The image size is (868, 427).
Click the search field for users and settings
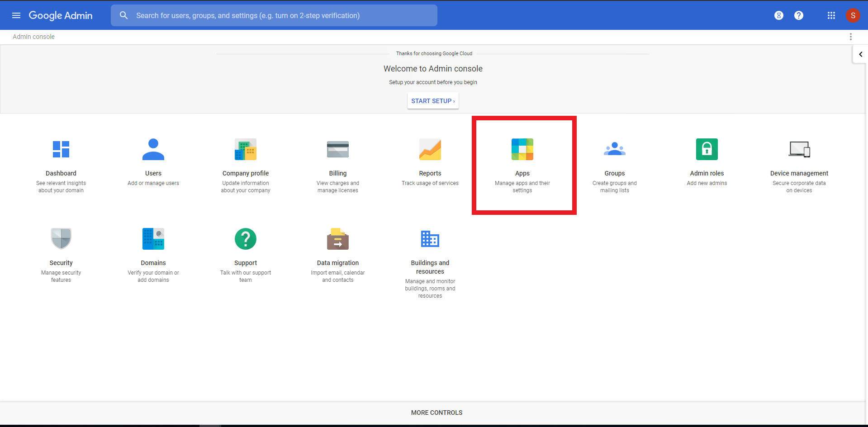(280, 15)
